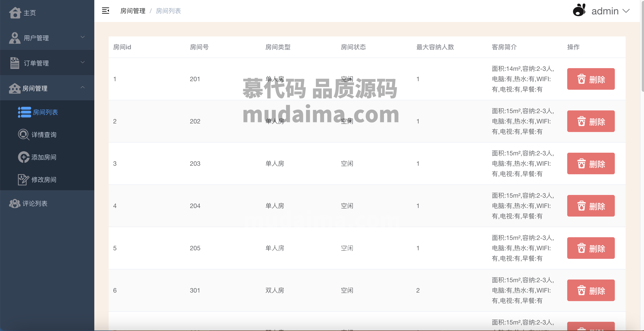The image size is (644, 331).
Task: Click the 双人房 type cell
Action: [275, 291]
